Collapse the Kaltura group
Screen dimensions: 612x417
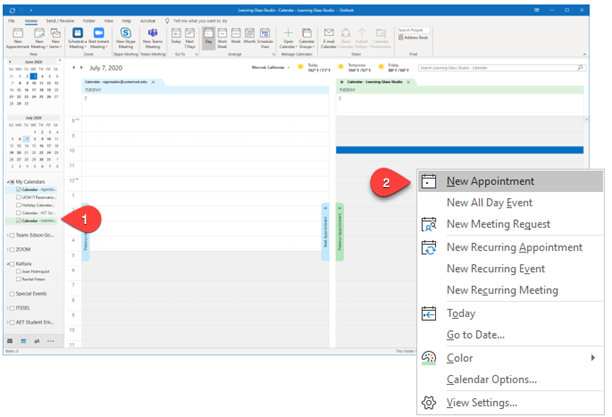[x=8, y=264]
